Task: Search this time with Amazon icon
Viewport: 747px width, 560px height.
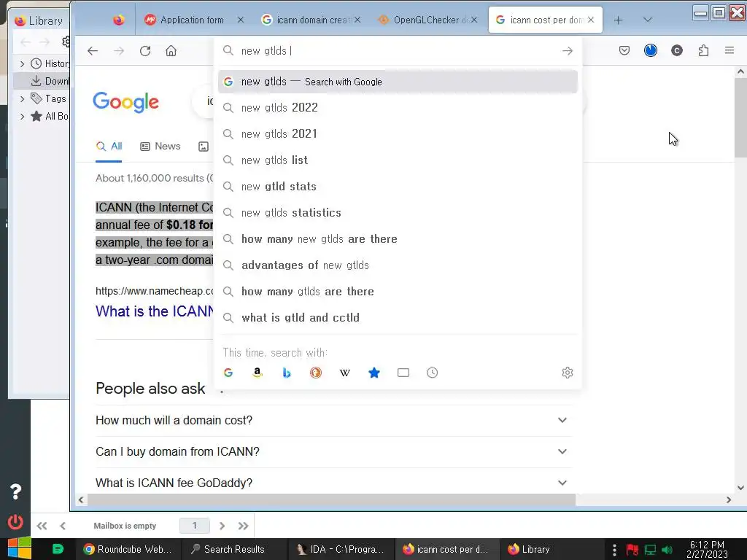Action: tap(258, 373)
